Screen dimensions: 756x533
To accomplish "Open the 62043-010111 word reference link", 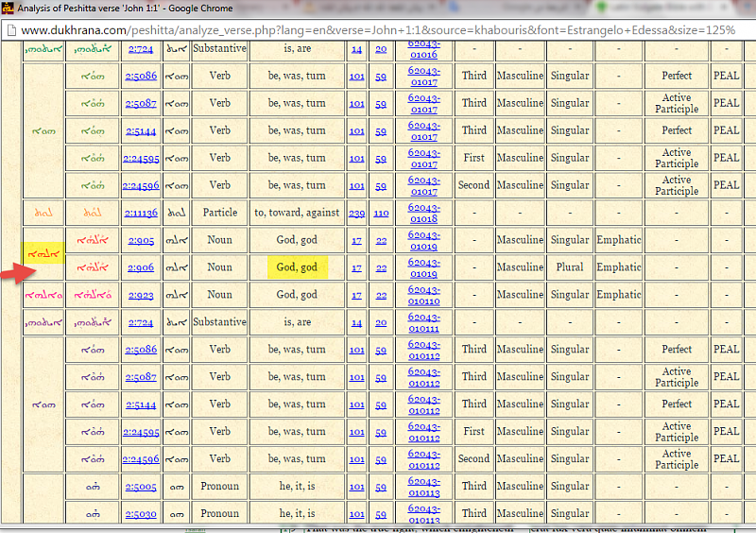I will (x=423, y=322).
